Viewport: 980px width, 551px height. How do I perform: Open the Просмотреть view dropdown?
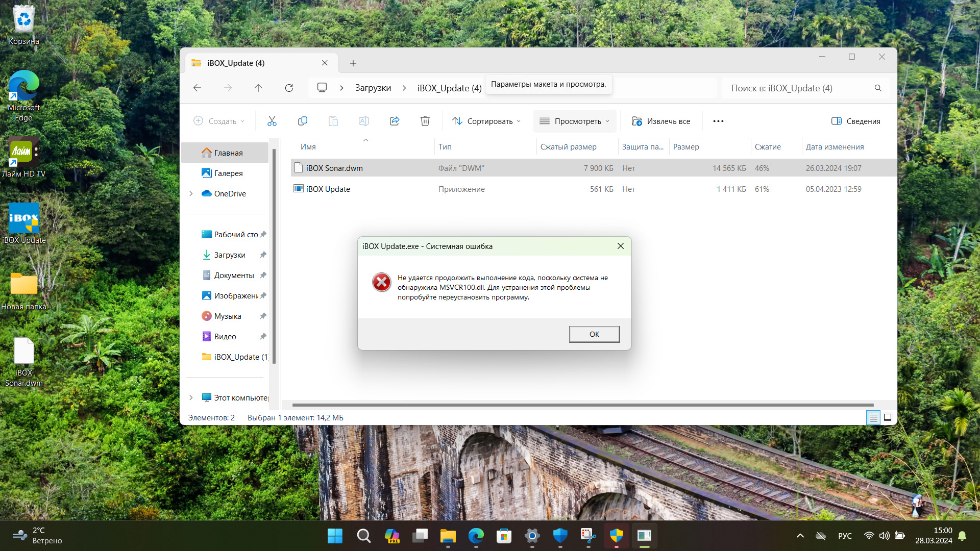pos(575,121)
